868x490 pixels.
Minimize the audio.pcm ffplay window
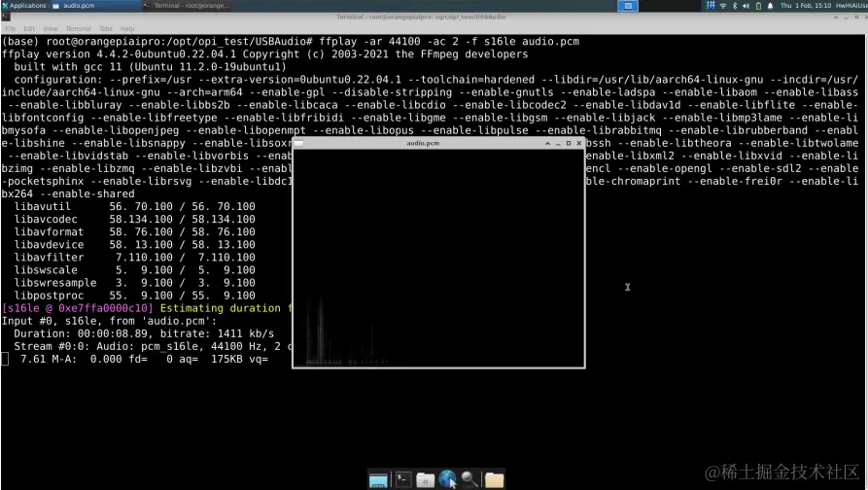pos(558,143)
